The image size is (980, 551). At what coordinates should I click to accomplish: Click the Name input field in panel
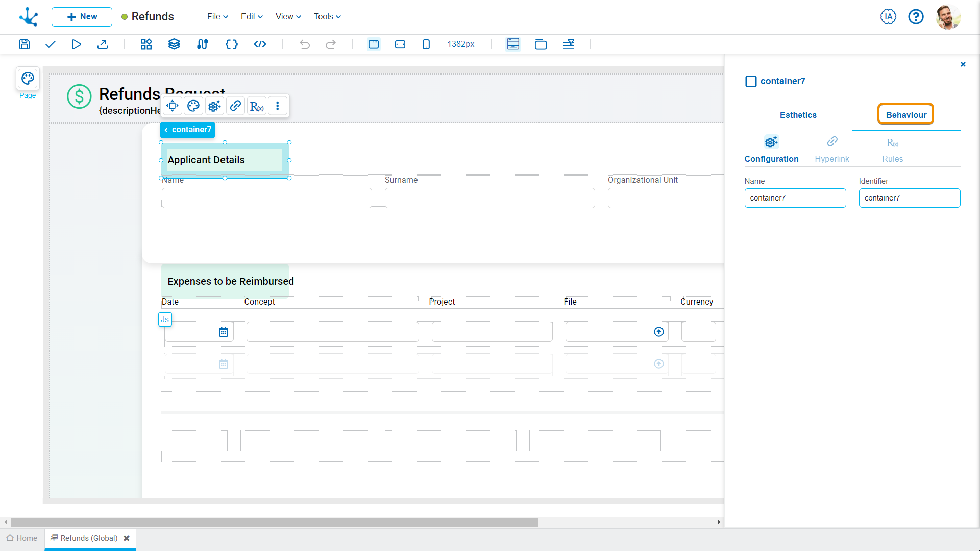tap(795, 198)
